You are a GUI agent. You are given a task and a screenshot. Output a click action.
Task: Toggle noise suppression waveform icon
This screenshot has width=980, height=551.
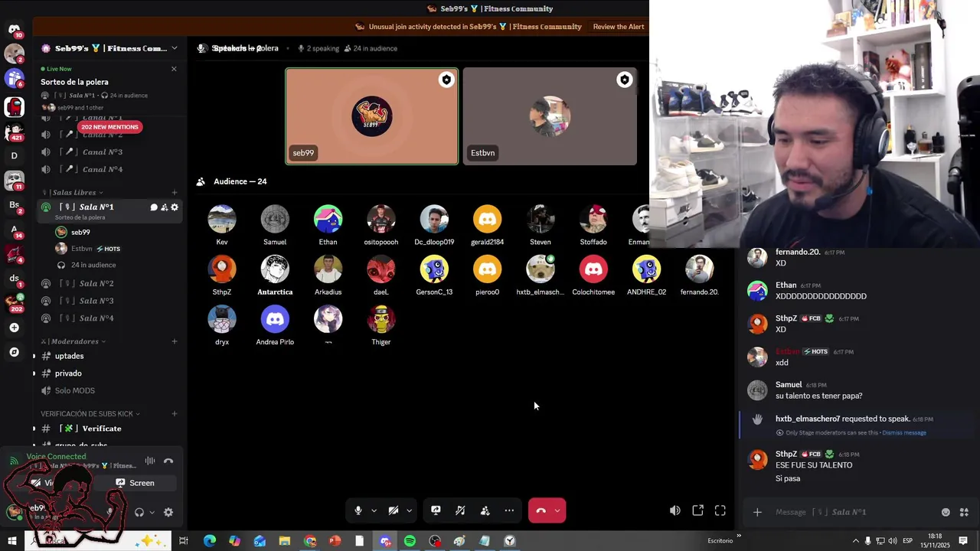(x=150, y=461)
